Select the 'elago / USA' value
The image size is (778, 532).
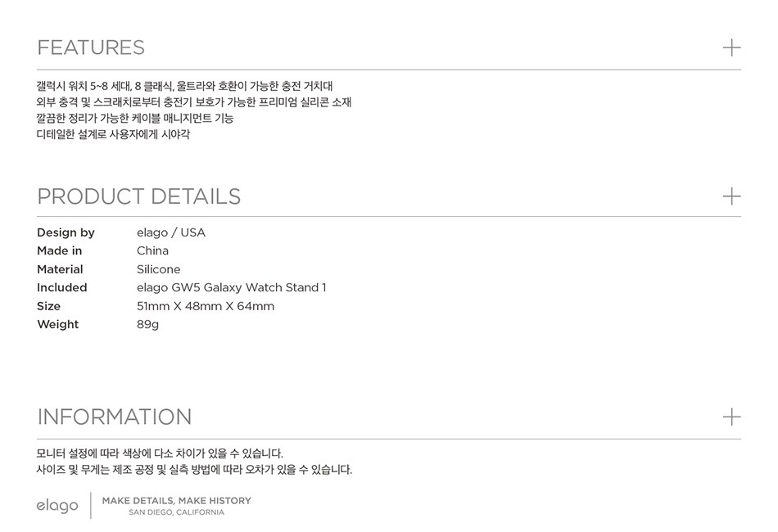coord(171,232)
